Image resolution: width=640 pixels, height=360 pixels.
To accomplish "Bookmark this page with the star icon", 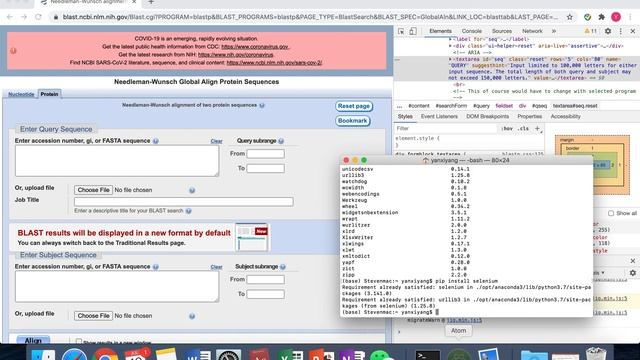I will [x=569, y=17].
